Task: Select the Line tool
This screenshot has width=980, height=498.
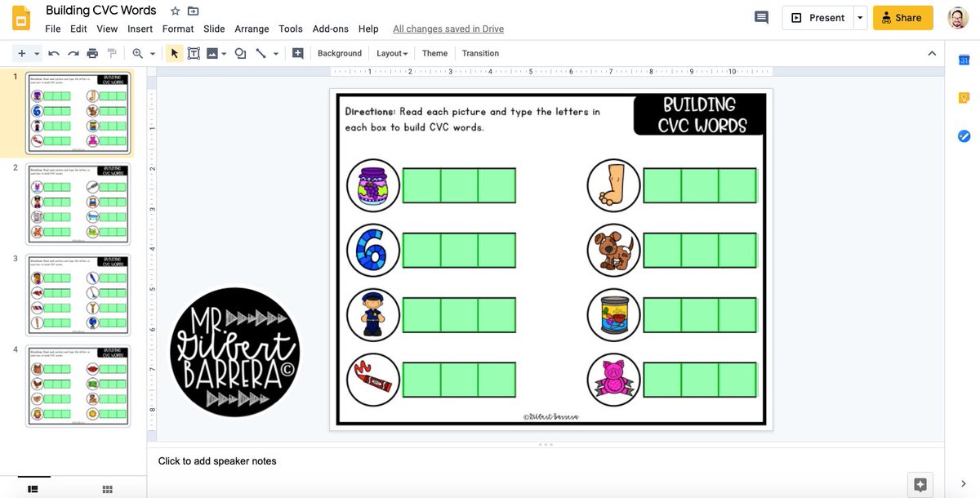Action: coord(261,53)
